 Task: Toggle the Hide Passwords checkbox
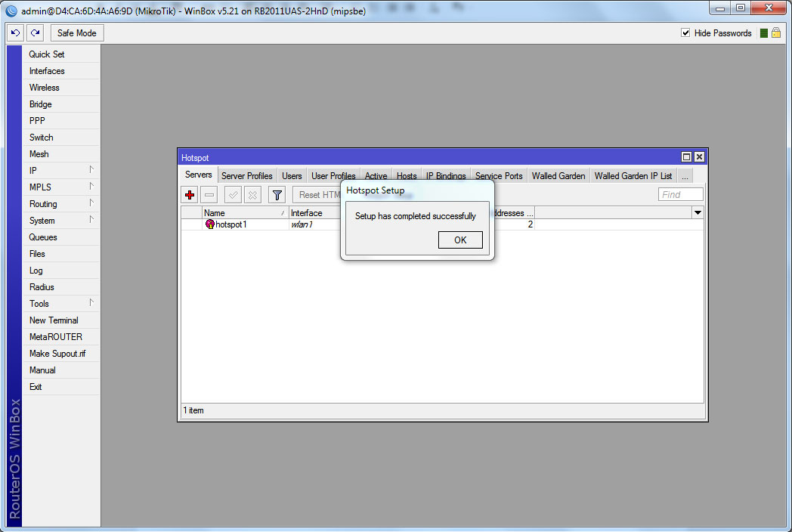[x=685, y=33]
